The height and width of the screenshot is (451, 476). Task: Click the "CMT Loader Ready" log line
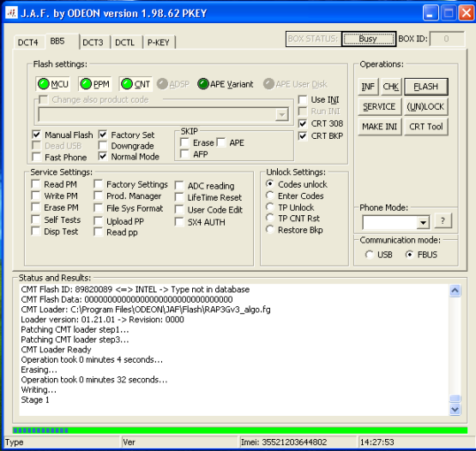[x=56, y=350]
